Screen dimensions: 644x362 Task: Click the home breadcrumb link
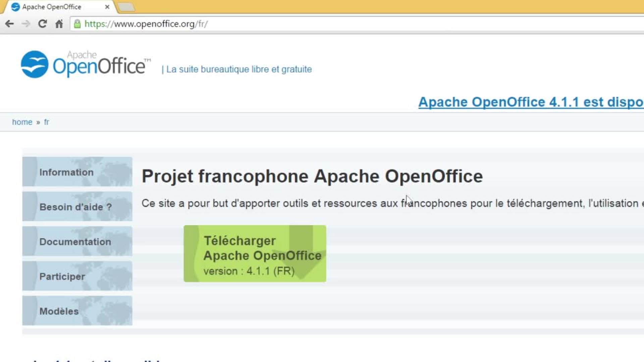[x=22, y=122]
